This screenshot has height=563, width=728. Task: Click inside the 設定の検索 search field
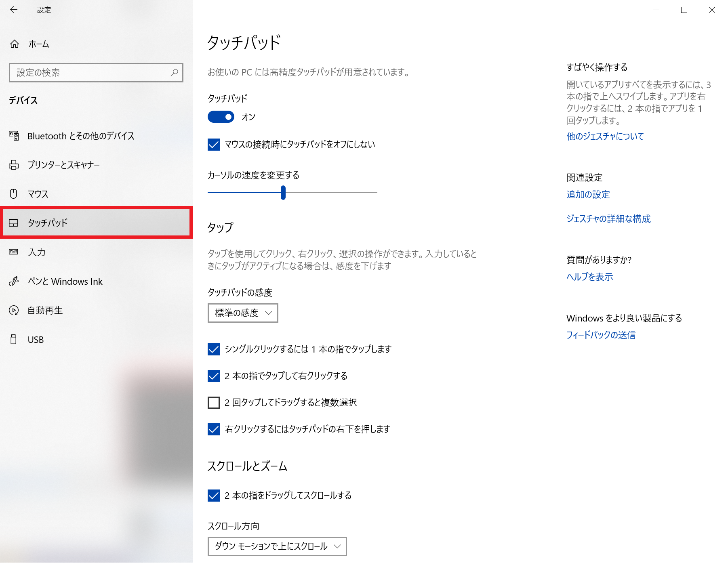(96, 73)
